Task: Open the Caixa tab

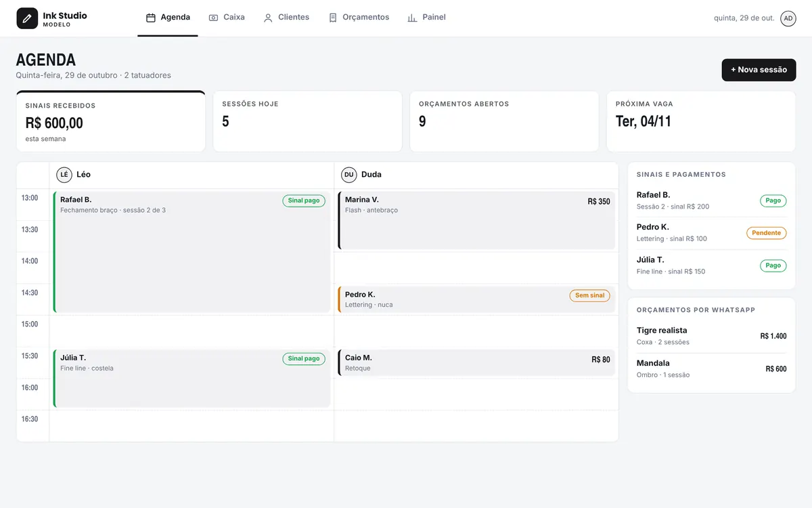Action: click(227, 18)
